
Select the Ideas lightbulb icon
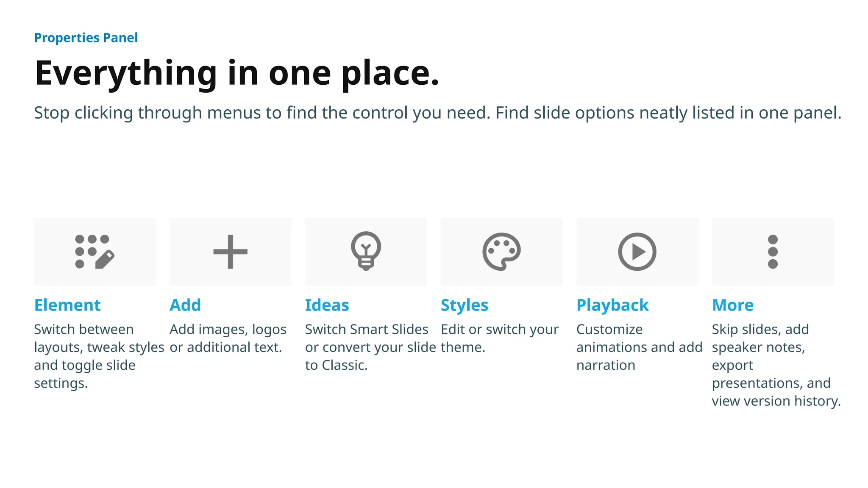pyautogui.click(x=366, y=251)
